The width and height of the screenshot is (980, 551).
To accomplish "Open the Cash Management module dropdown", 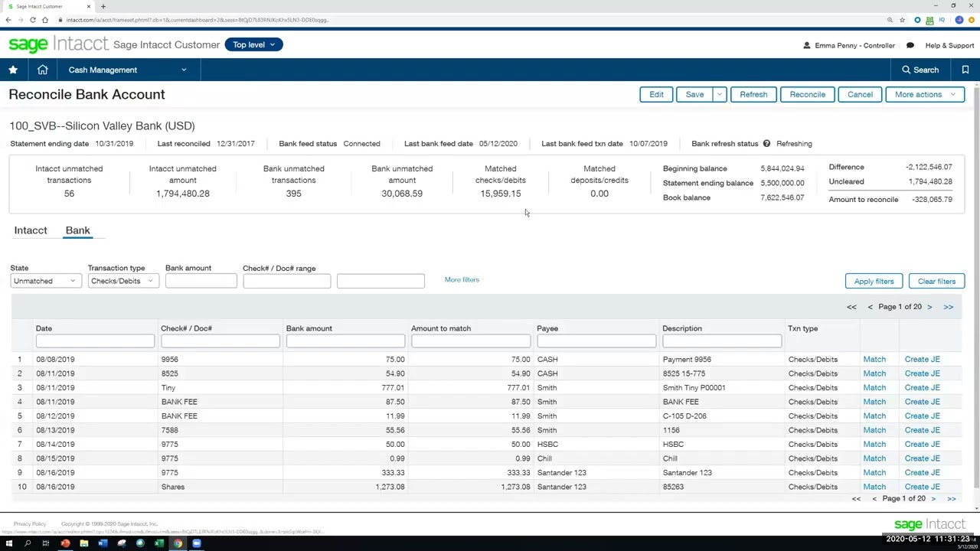I will pos(127,70).
